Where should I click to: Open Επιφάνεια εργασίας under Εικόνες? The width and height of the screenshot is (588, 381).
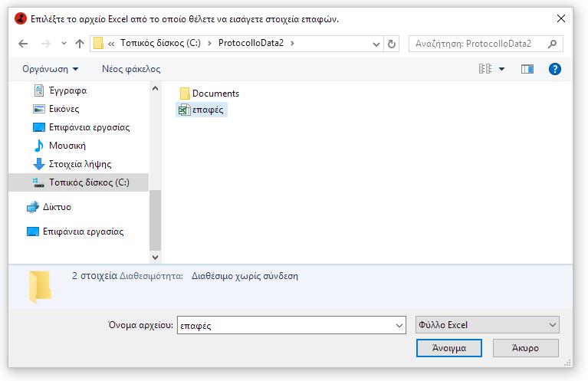click(x=89, y=127)
